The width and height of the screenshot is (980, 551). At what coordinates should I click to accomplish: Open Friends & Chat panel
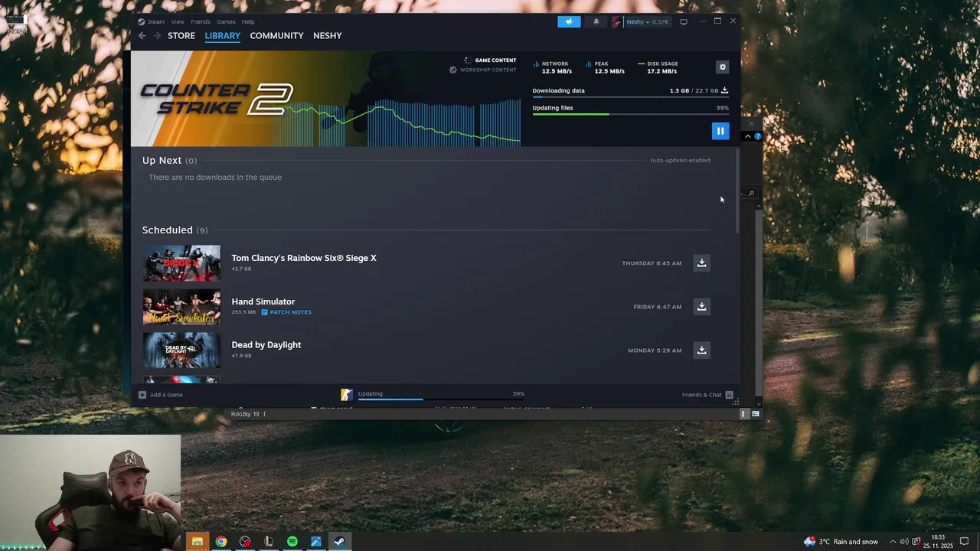707,395
